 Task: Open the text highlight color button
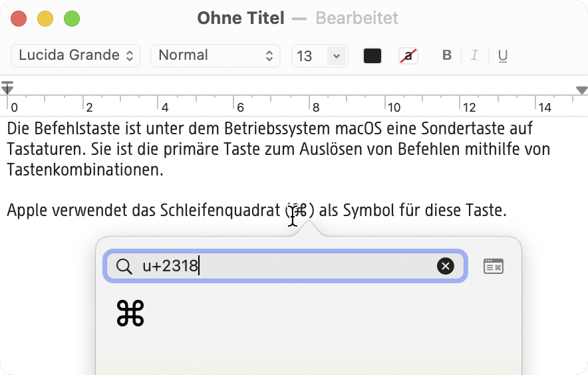408,56
